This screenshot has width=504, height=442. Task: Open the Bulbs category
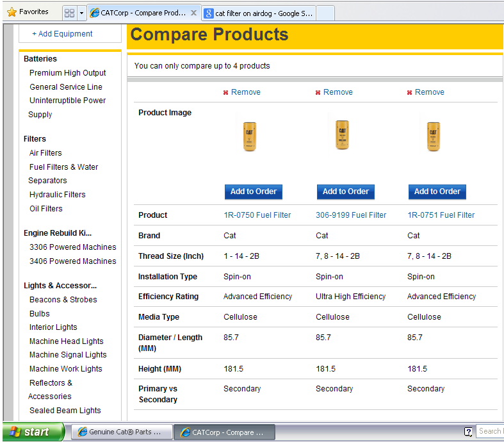(x=40, y=314)
